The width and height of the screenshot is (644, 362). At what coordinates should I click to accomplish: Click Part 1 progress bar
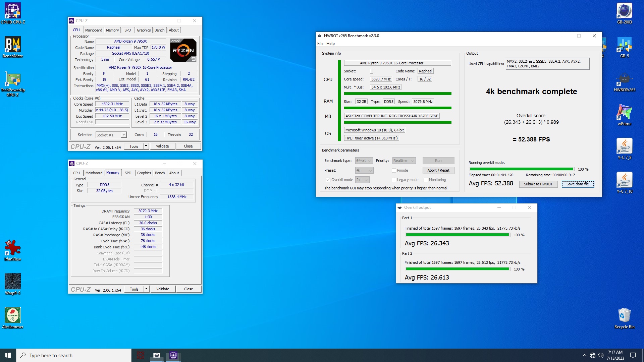tap(457, 235)
